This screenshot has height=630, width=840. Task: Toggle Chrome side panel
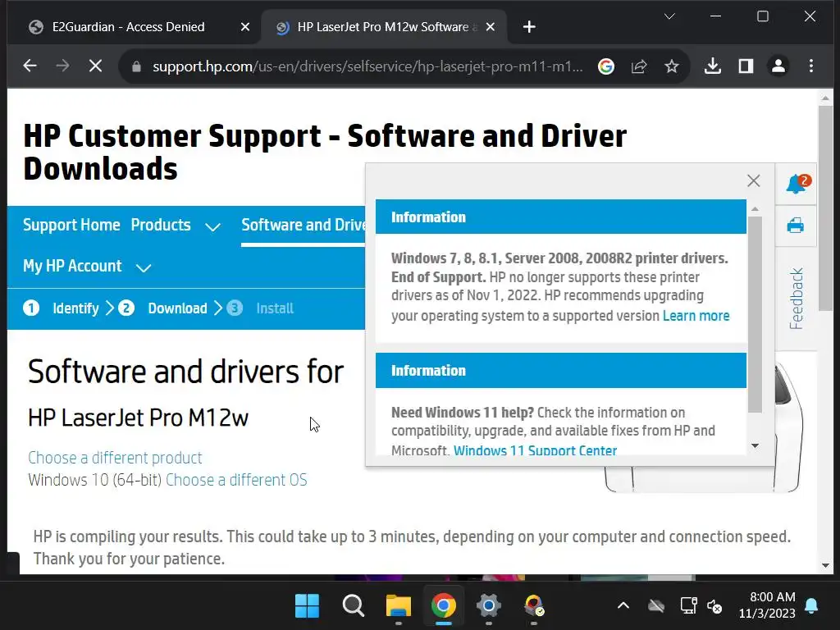tap(746, 66)
